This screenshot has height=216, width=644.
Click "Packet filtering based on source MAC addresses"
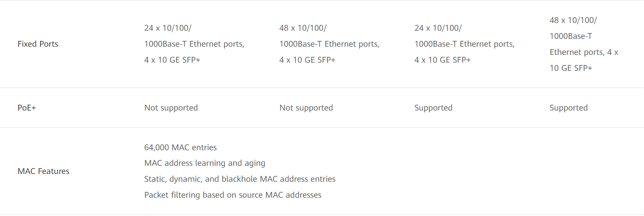click(233, 195)
